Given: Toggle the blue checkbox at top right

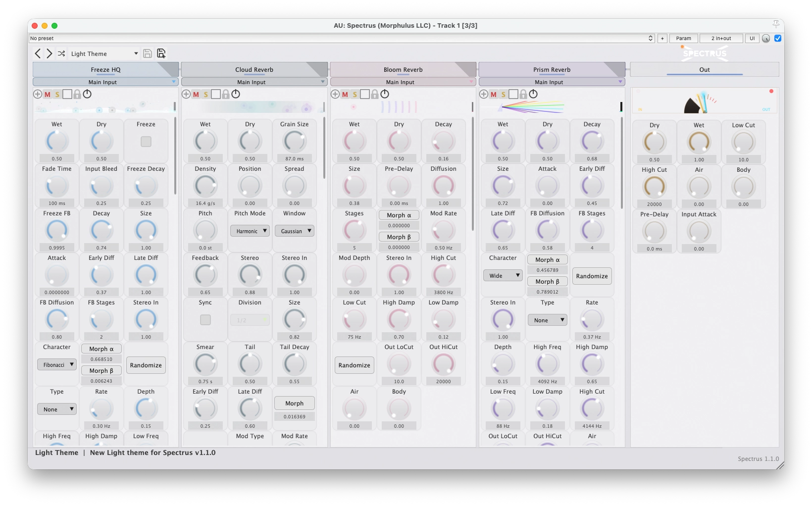Looking at the screenshot, I should coord(778,38).
